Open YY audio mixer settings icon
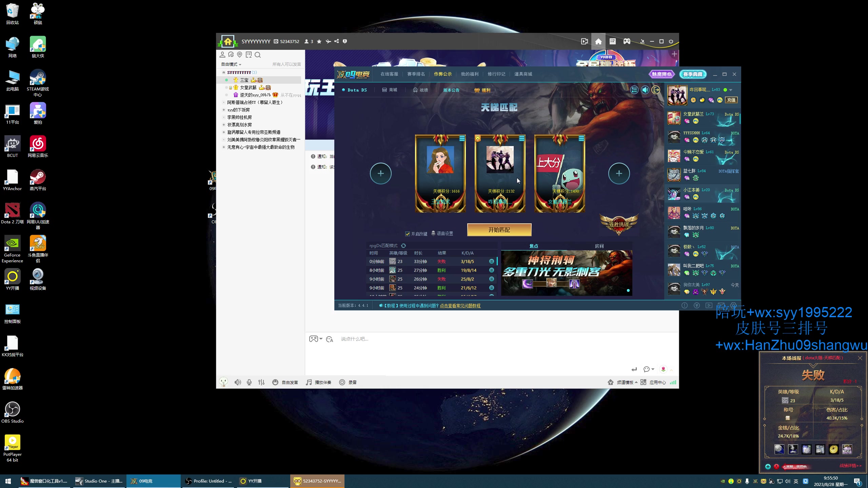868x488 pixels. [261, 382]
